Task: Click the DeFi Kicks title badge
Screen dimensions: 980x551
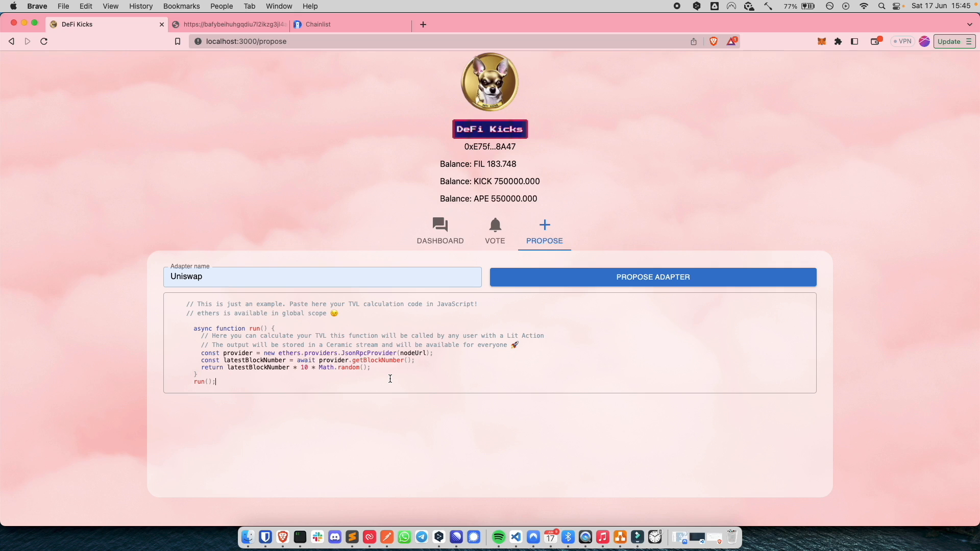Action: pyautogui.click(x=489, y=129)
